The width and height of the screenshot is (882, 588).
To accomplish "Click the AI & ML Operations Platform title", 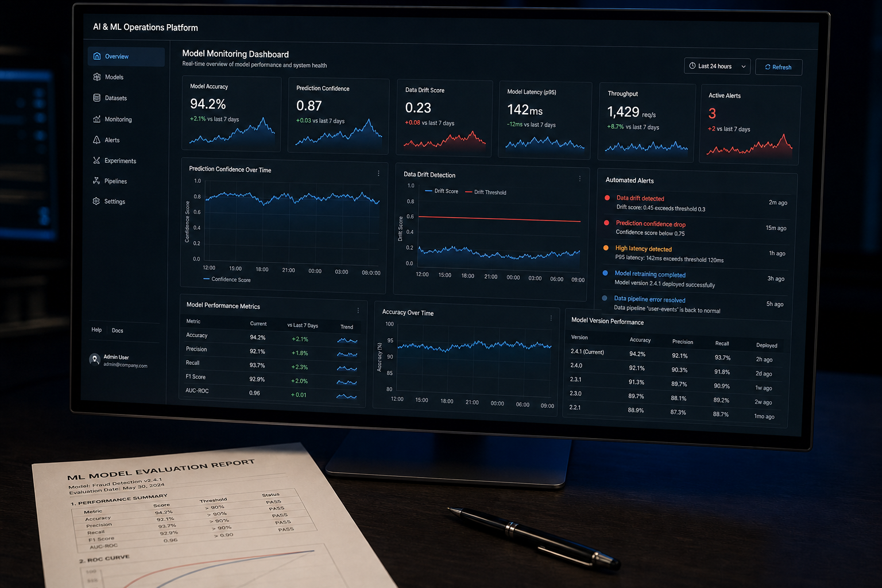I will tap(145, 27).
